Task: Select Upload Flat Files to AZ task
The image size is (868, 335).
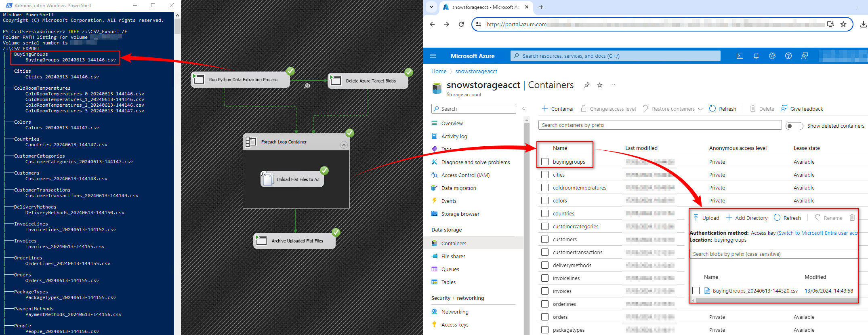Action: click(x=292, y=179)
